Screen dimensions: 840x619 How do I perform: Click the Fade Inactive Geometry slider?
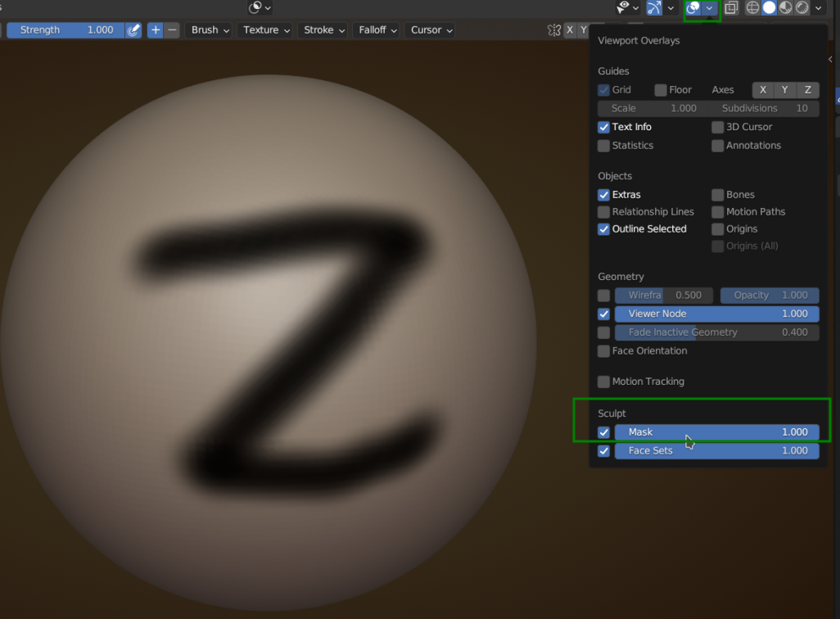[x=717, y=332]
